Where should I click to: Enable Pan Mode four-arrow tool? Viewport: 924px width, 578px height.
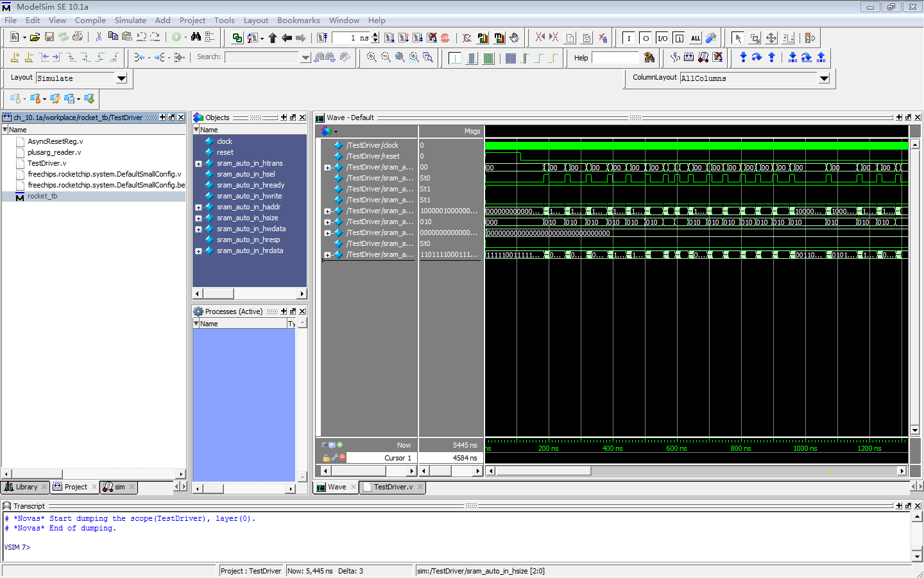click(x=771, y=38)
